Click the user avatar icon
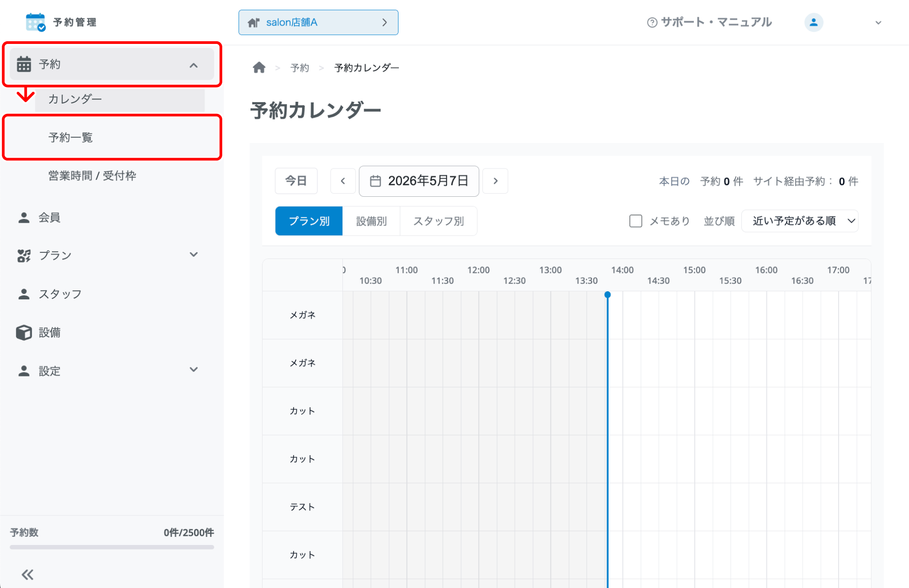The height and width of the screenshot is (588, 909). 814,22
